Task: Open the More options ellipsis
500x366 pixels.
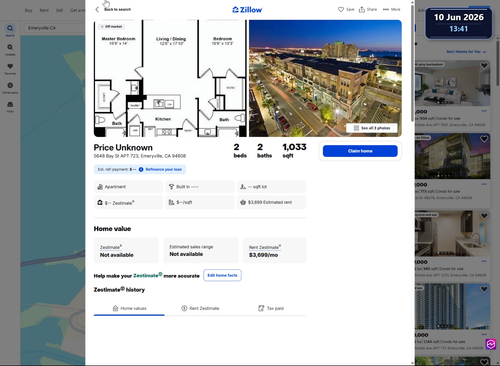Action: 386,9
